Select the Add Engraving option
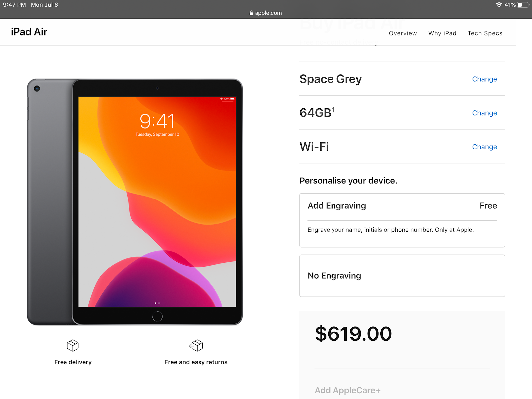532x399 pixels. point(402,220)
